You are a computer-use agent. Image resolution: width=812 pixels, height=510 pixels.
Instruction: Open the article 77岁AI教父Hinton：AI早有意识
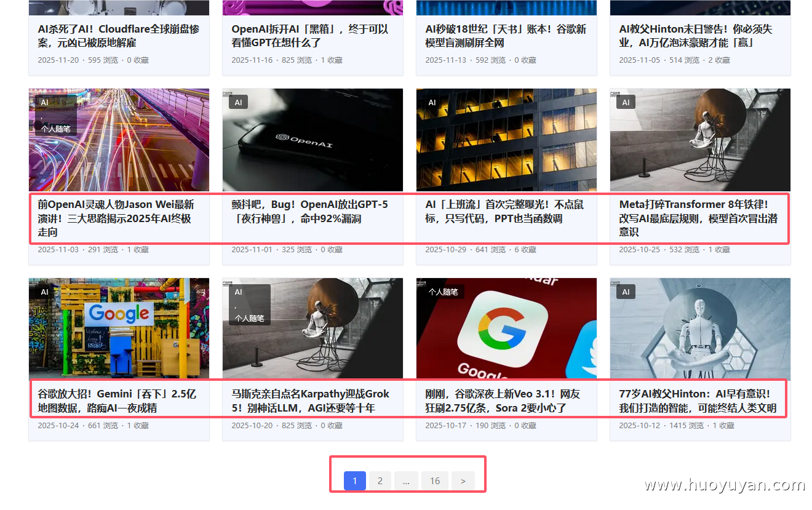coord(698,400)
